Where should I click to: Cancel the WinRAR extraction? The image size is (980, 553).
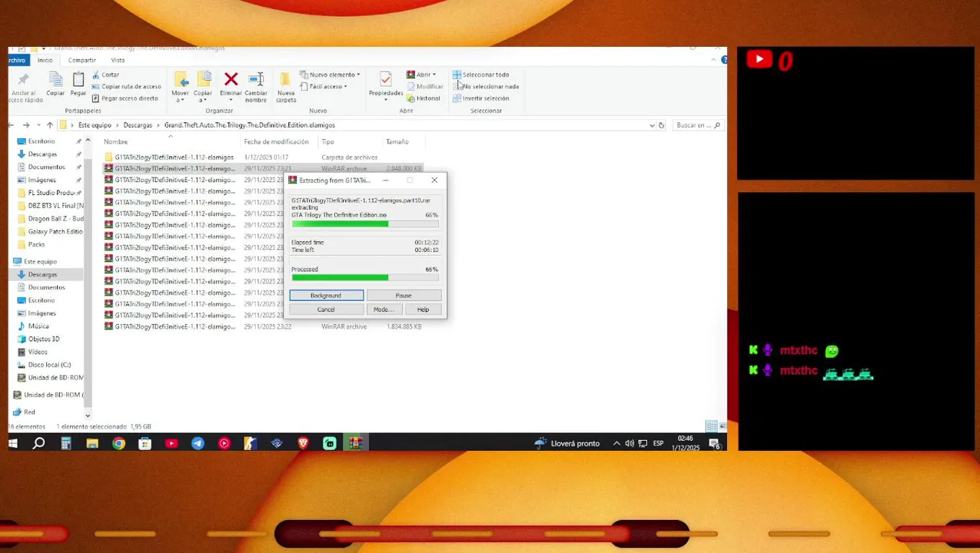coord(326,310)
